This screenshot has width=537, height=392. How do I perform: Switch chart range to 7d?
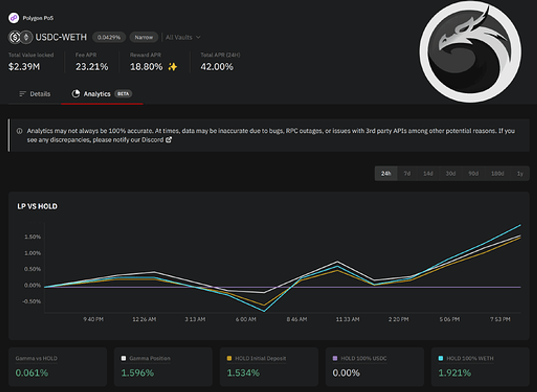407,173
